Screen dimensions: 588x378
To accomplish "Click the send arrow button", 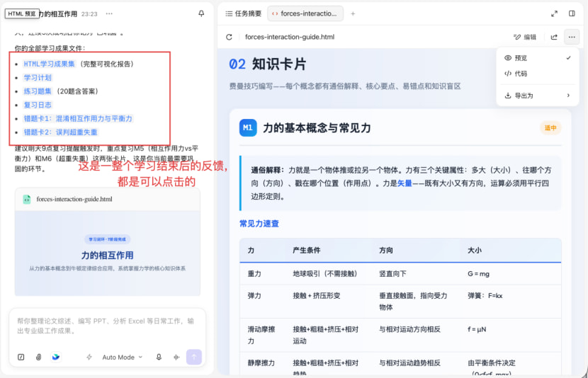I will (x=194, y=357).
